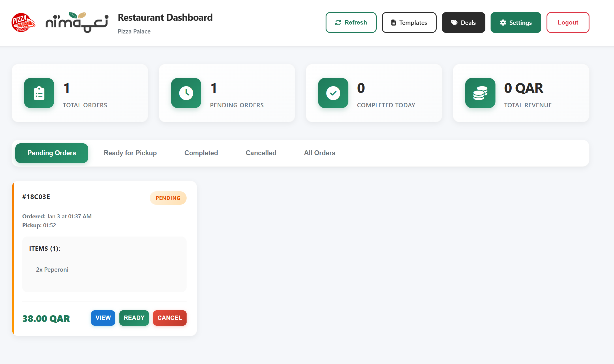Click the Refresh button
The height and width of the screenshot is (364, 614).
(351, 22)
